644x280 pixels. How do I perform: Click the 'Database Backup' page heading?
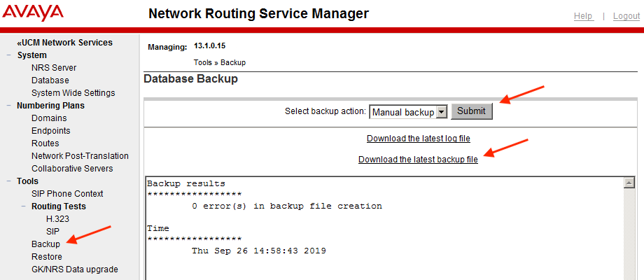[190, 79]
